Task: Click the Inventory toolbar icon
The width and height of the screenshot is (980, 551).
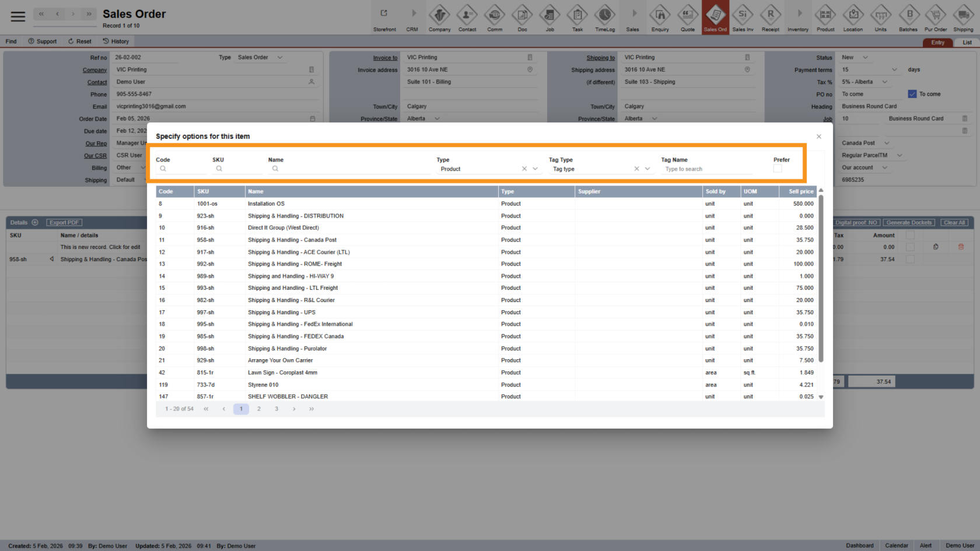Action: pyautogui.click(x=798, y=15)
